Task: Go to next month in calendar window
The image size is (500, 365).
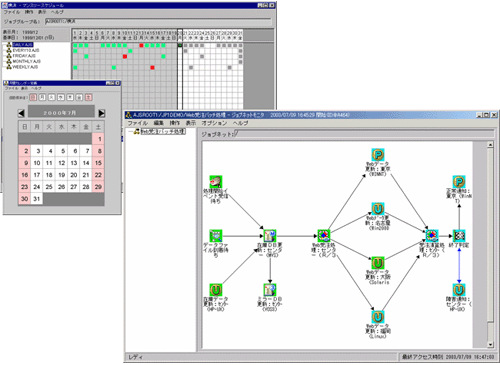Action: tap(102, 113)
